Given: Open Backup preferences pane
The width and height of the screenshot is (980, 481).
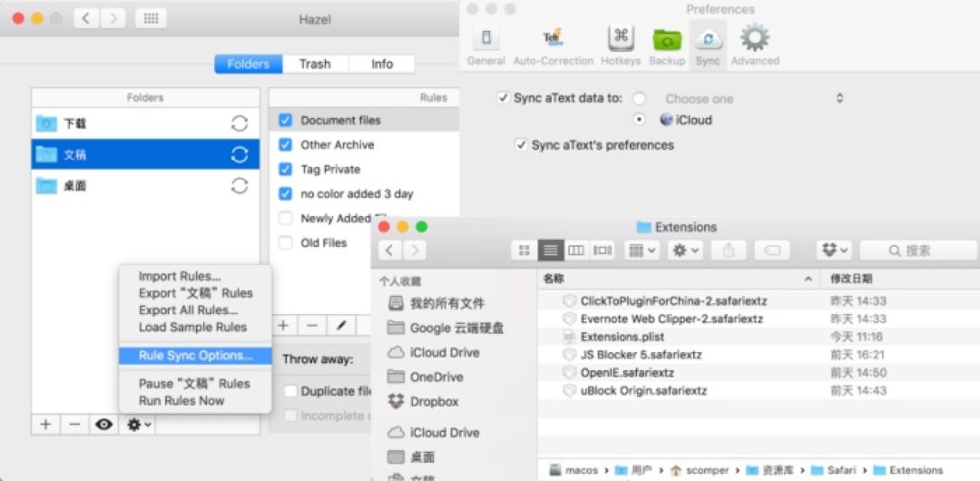Looking at the screenshot, I should pos(667,46).
